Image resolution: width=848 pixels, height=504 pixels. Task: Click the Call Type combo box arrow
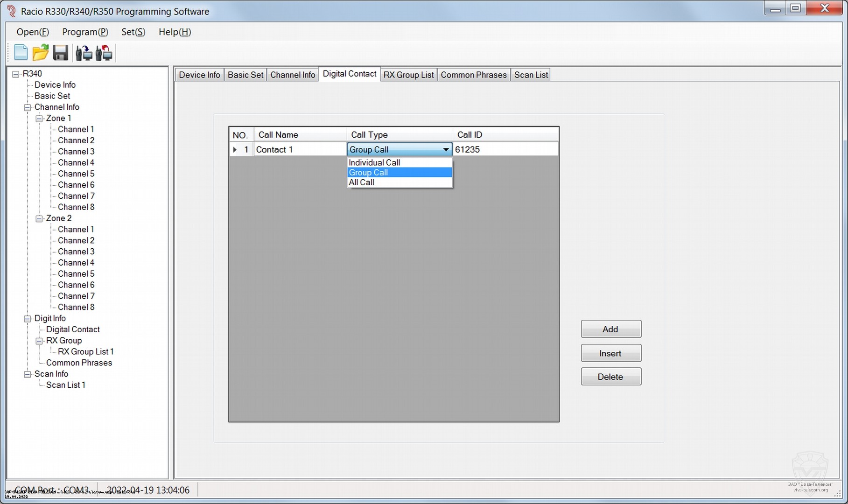coord(446,150)
